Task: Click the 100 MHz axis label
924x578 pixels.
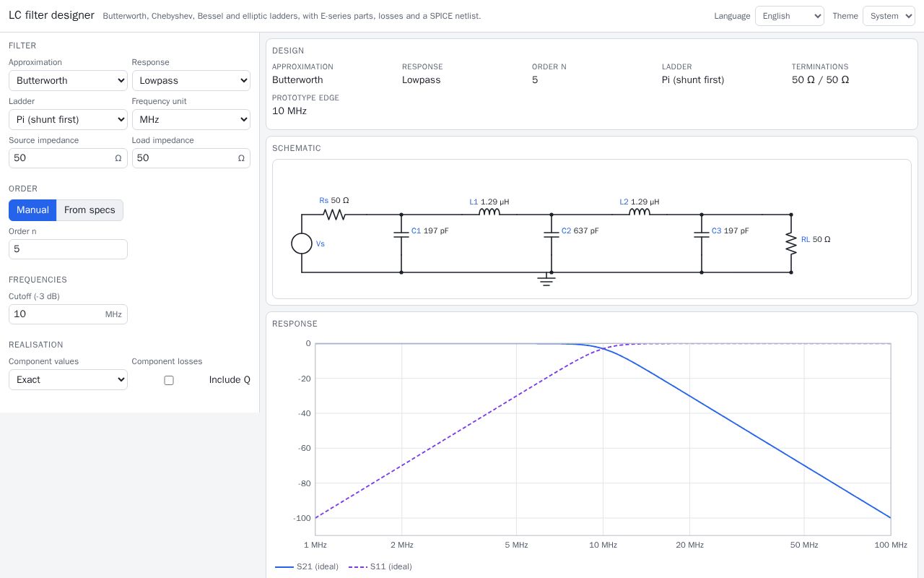Action: pyautogui.click(x=891, y=545)
